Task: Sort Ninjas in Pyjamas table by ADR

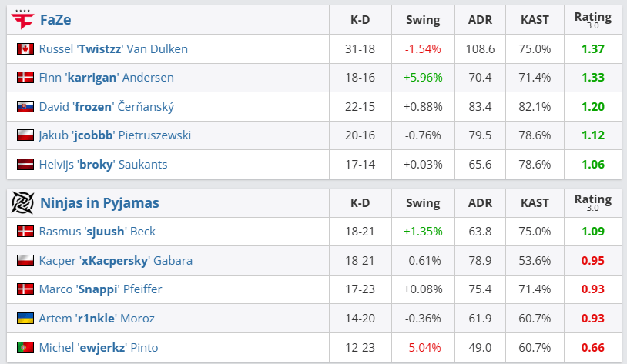Action: (x=480, y=203)
